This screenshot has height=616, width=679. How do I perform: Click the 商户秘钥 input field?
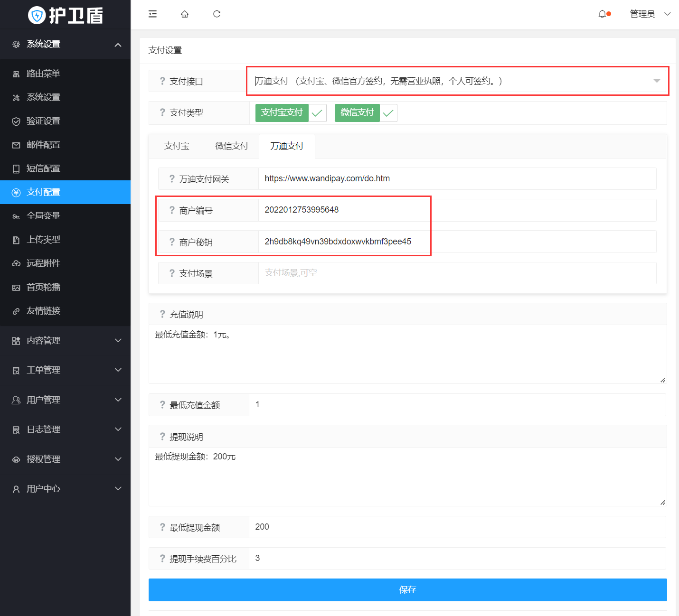(x=457, y=242)
